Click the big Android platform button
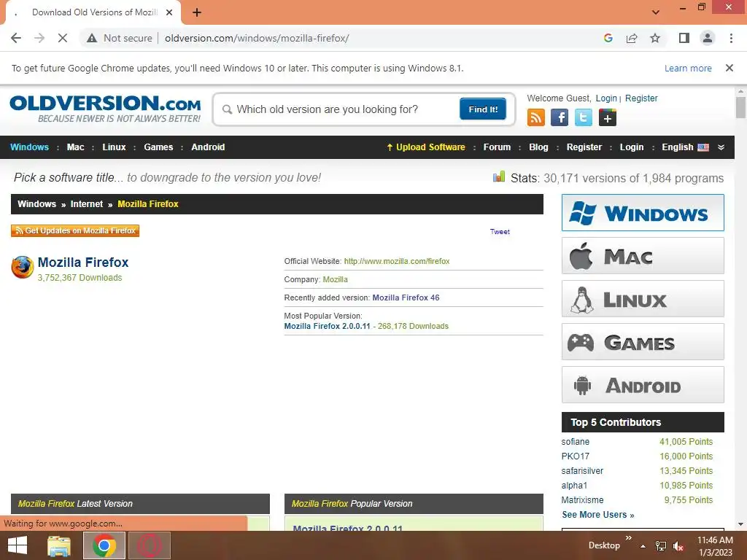 click(643, 385)
